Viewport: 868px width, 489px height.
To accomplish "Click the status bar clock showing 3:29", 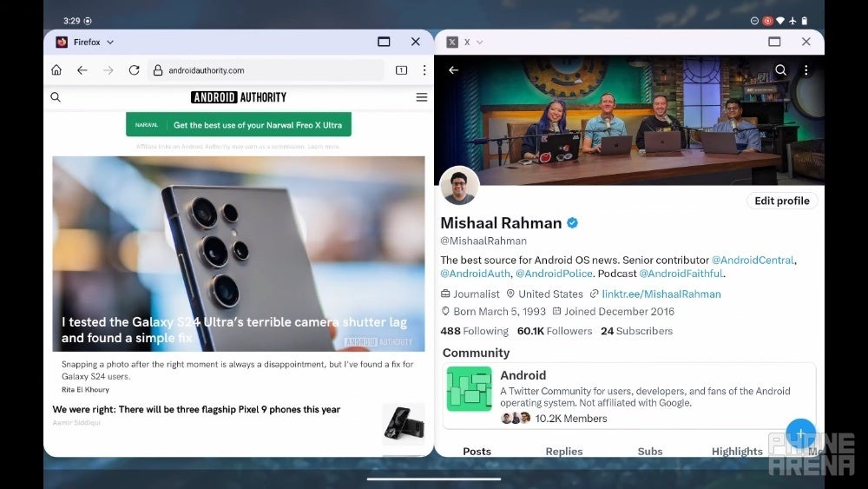I will [71, 21].
